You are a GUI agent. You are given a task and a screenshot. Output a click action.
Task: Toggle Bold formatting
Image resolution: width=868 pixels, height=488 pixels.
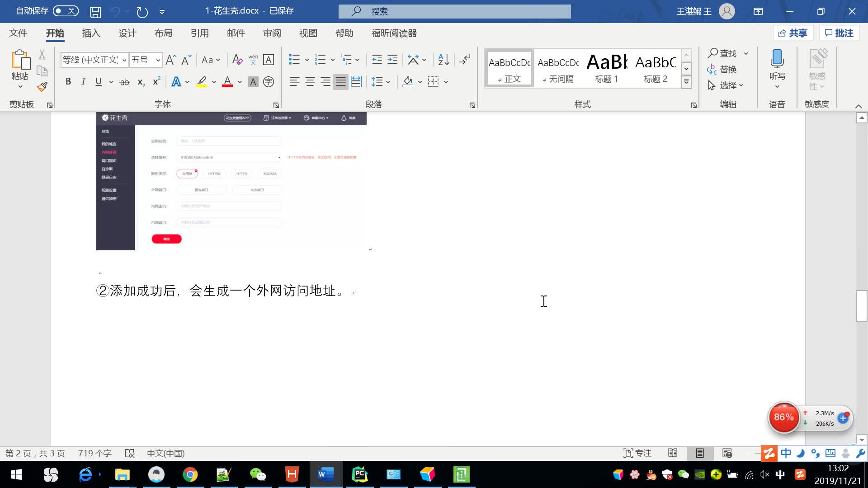[x=68, y=82]
